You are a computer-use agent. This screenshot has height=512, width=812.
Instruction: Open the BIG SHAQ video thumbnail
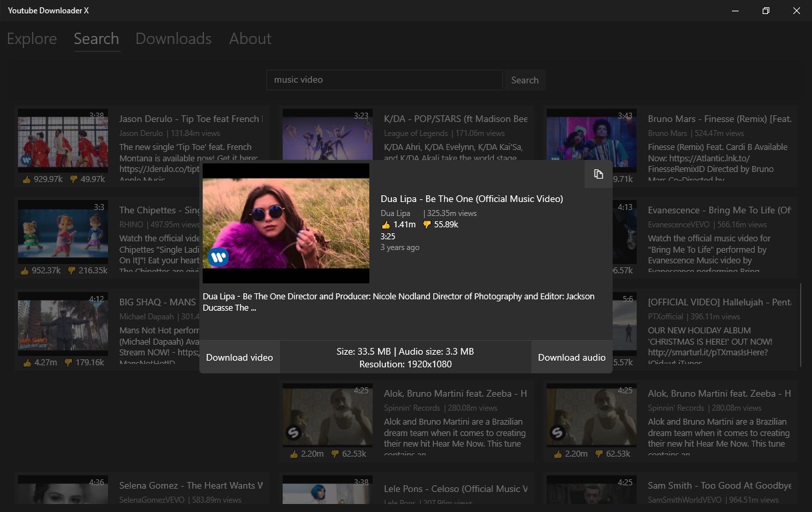[63, 325]
